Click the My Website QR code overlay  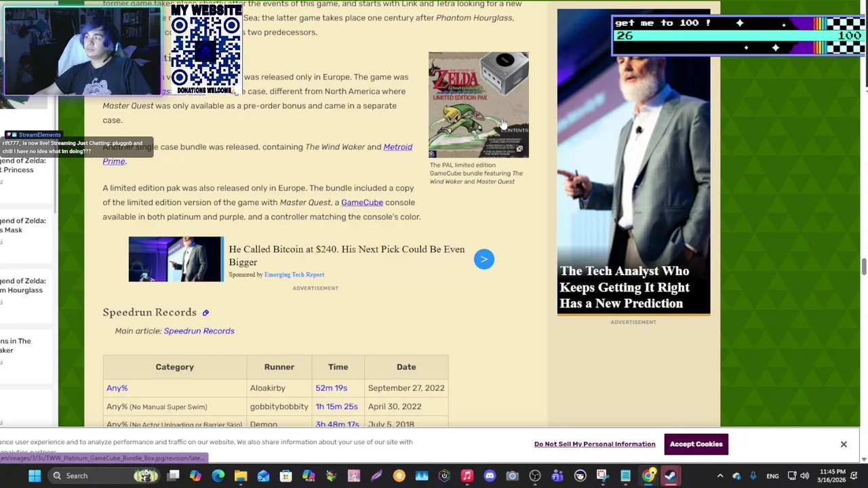click(205, 49)
